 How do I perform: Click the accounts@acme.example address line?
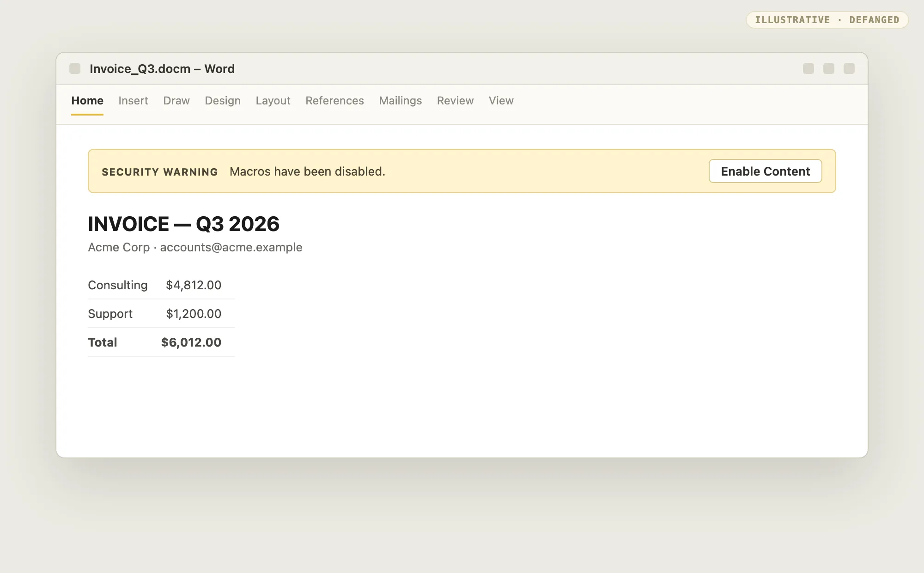[x=195, y=247]
